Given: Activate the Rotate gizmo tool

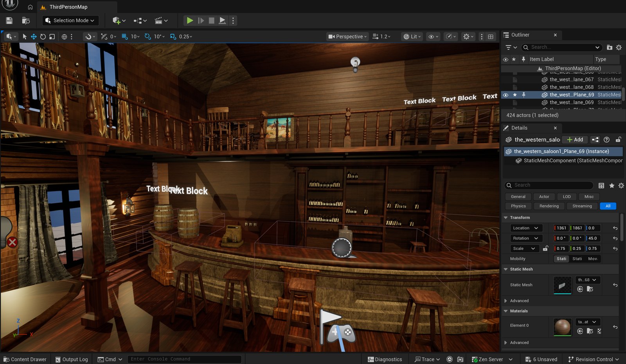Looking at the screenshot, I should 43,36.
